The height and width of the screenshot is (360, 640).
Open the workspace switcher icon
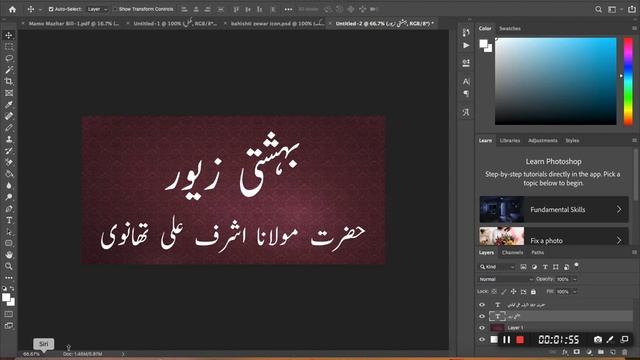coord(612,9)
